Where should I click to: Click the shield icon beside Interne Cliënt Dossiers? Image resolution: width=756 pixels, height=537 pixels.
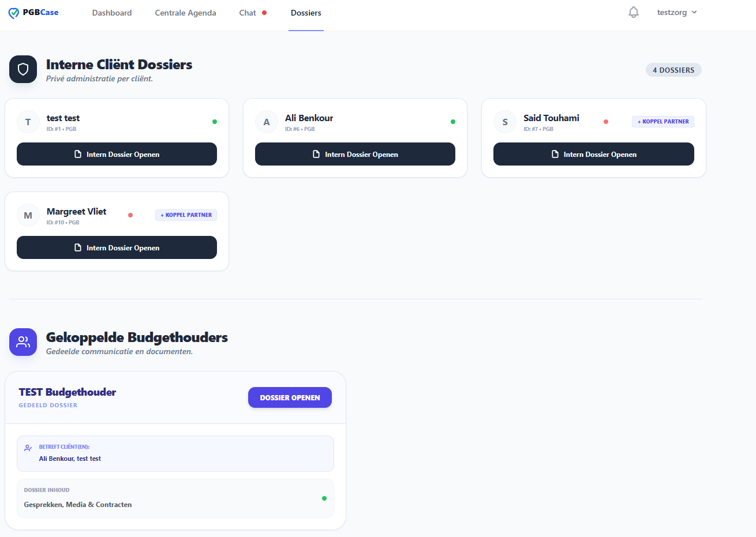point(23,69)
